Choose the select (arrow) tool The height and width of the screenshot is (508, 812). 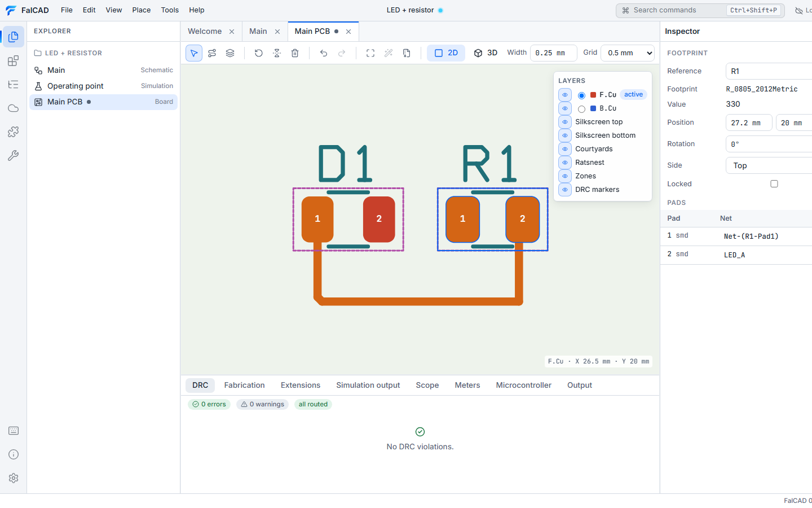click(194, 53)
